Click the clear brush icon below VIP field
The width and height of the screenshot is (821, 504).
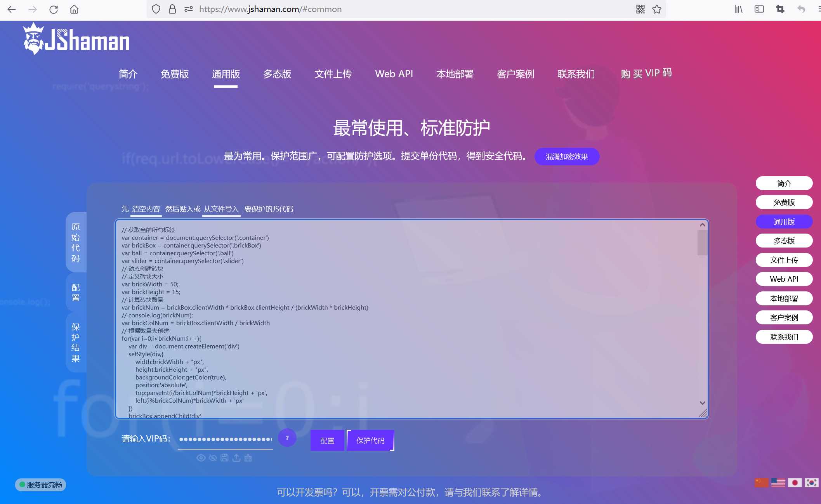click(248, 458)
